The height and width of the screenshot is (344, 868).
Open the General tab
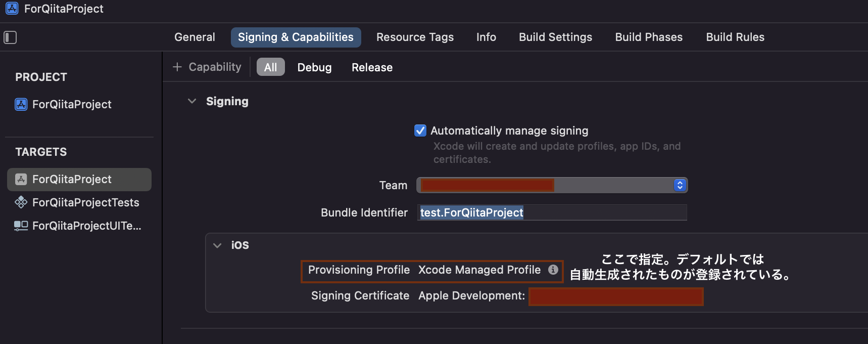point(195,37)
